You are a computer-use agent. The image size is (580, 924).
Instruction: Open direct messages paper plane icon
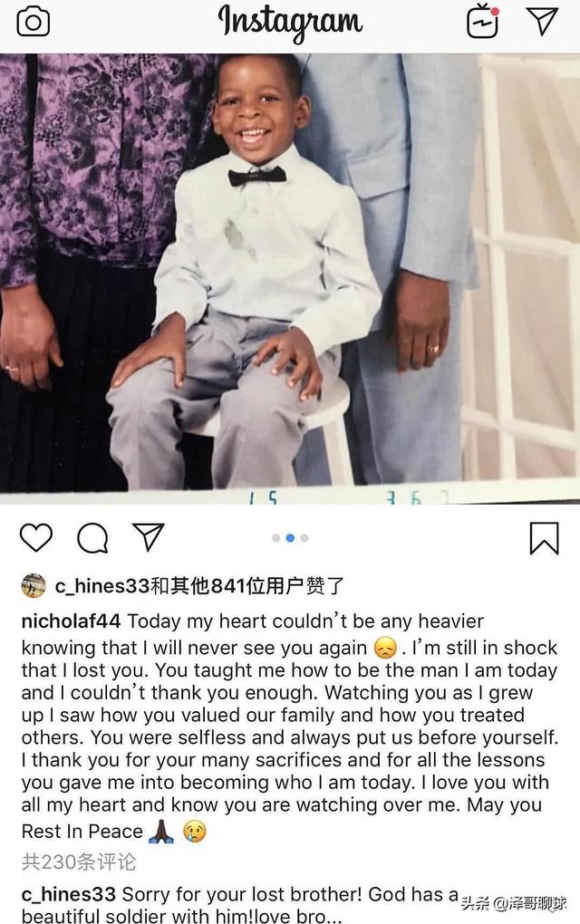click(542, 21)
